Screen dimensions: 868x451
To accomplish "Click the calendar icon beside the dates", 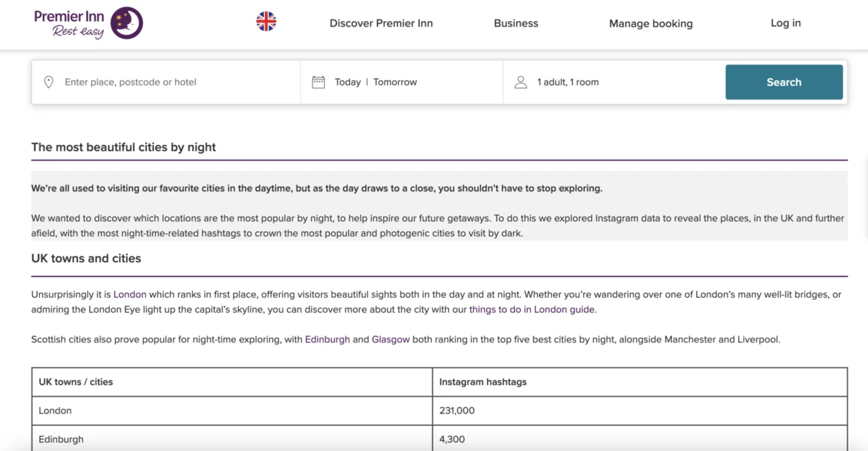I will click(318, 82).
